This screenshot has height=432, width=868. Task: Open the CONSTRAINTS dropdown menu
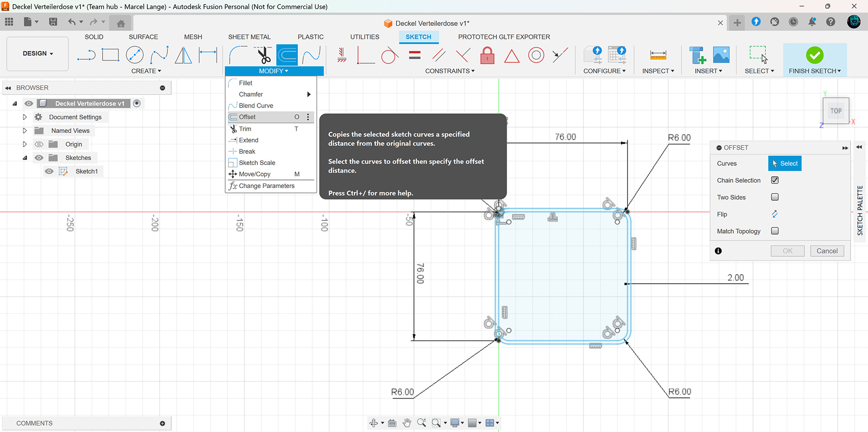(x=450, y=71)
